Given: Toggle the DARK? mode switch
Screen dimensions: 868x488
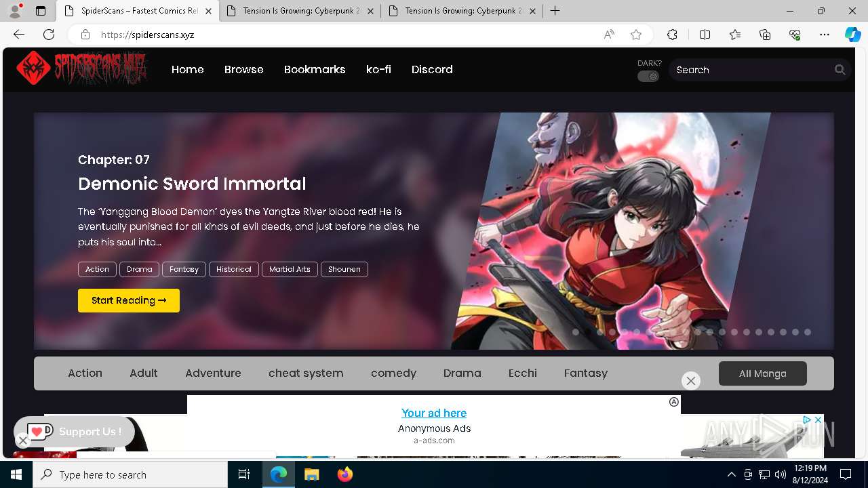Looking at the screenshot, I should pyautogui.click(x=648, y=77).
